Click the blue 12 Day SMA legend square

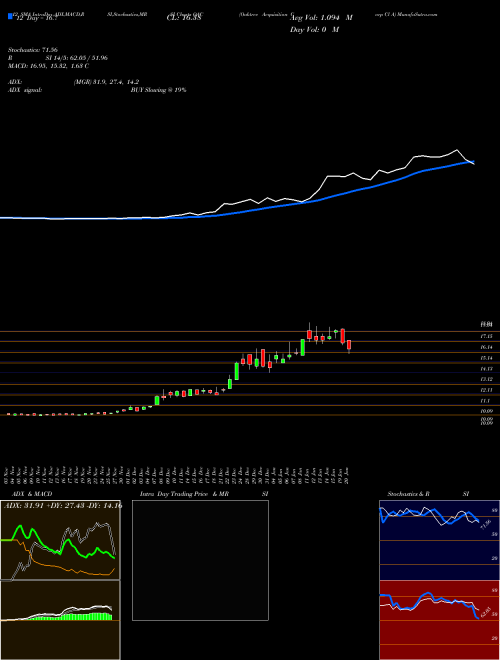click(10, 16)
